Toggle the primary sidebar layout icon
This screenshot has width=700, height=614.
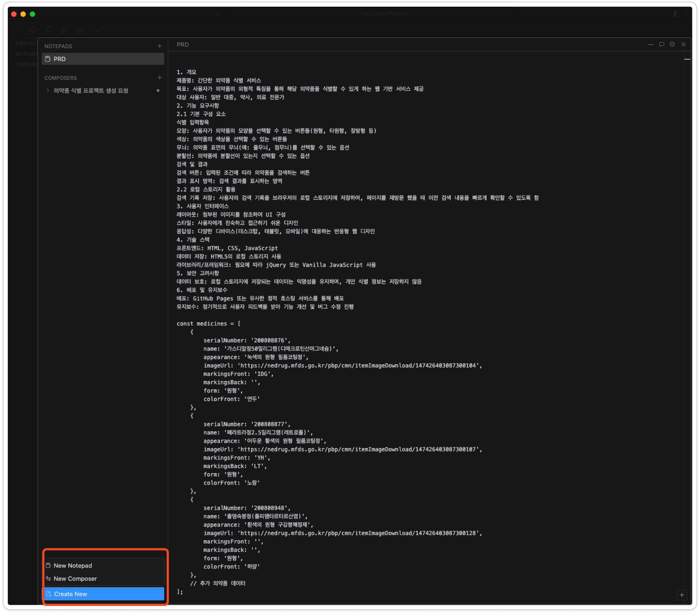tap(677, 14)
